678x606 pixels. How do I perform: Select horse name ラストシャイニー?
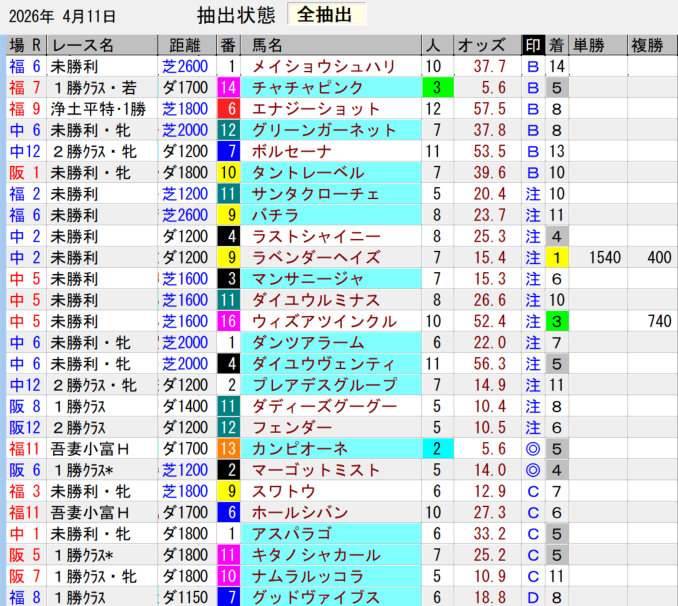tap(316, 237)
